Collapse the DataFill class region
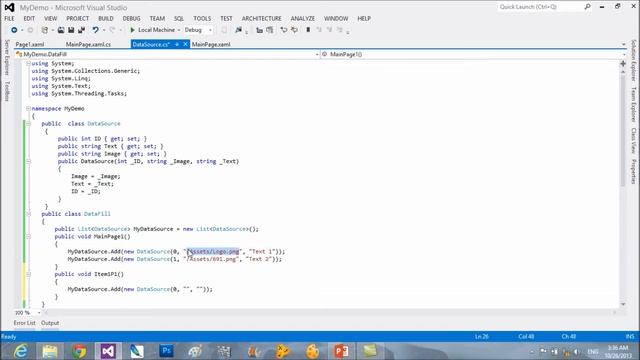 28,214
